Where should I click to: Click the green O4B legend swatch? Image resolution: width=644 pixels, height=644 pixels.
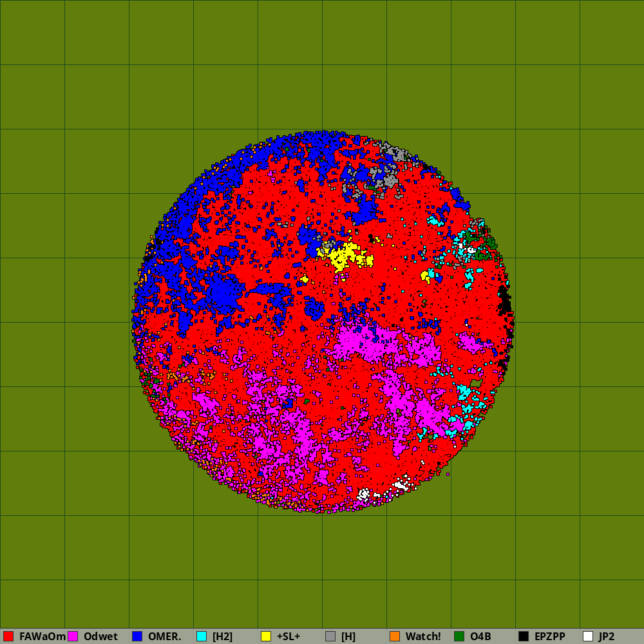click(459, 636)
